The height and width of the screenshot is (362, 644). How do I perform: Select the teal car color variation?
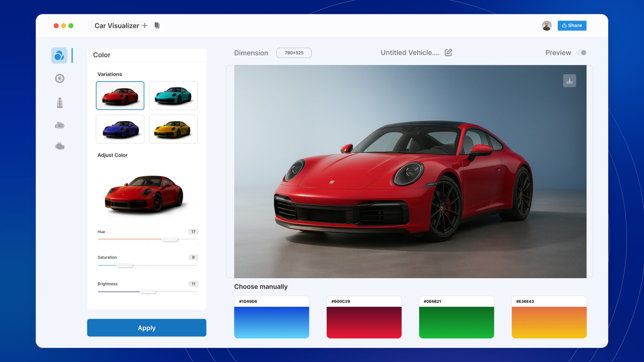point(173,95)
